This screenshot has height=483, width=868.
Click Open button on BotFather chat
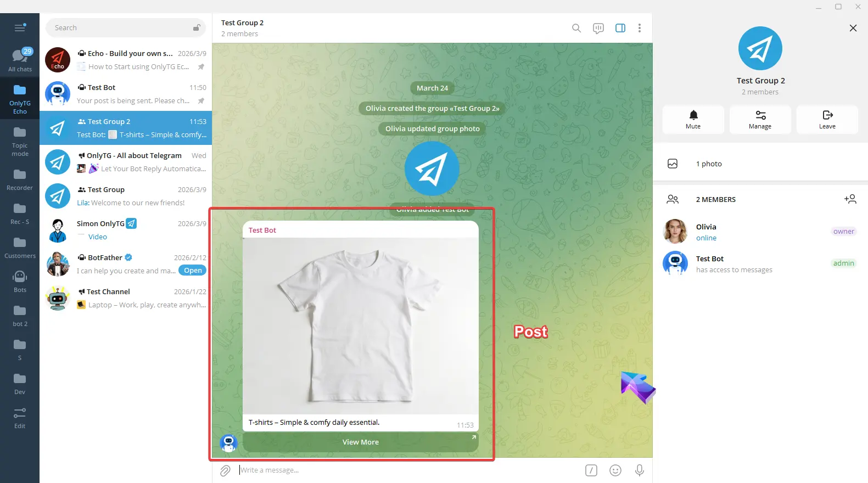click(193, 271)
